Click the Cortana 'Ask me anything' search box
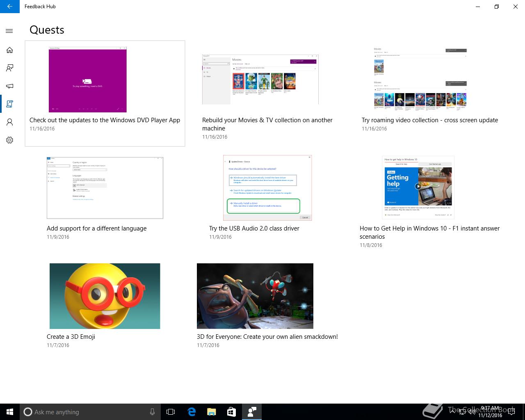This screenshot has height=420, width=525. pos(90,412)
